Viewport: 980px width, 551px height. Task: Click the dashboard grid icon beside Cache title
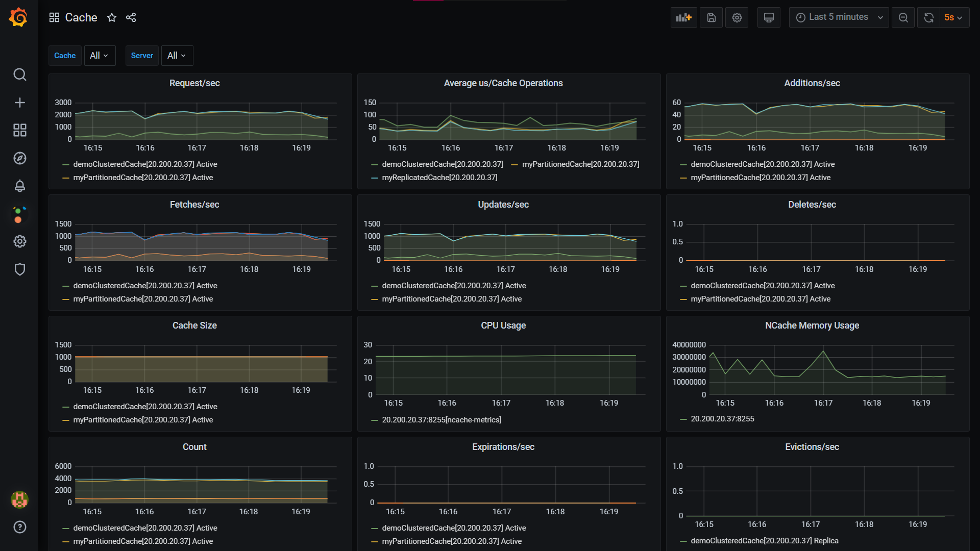point(54,17)
